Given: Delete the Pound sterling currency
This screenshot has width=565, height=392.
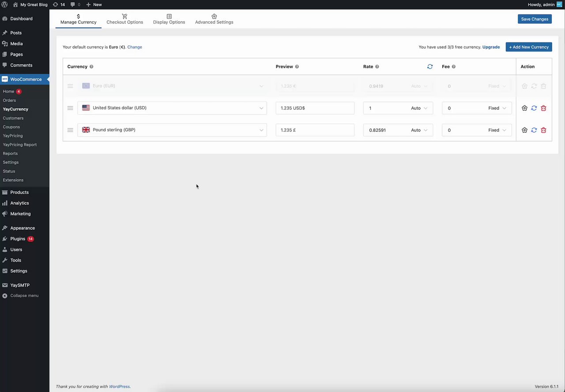Looking at the screenshot, I should tap(543, 130).
